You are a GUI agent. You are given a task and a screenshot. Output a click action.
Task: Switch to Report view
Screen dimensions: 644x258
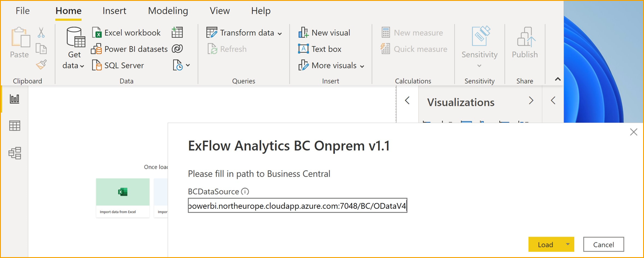14,99
